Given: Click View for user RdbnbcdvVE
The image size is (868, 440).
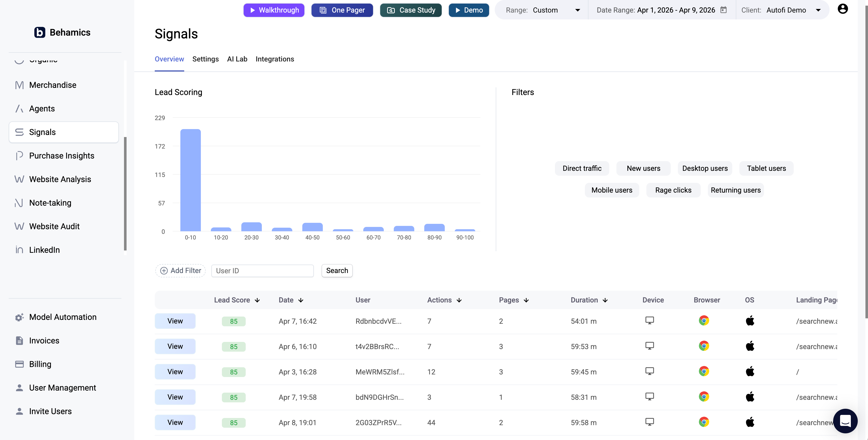Looking at the screenshot, I should [x=175, y=321].
